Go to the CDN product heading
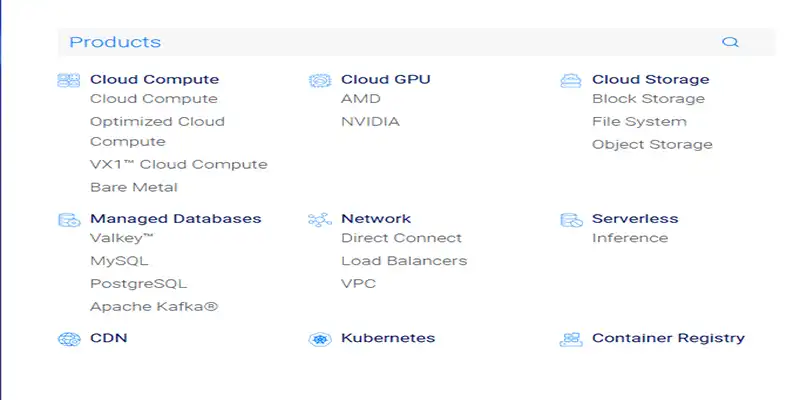Image resolution: width=800 pixels, height=400 pixels. click(109, 338)
